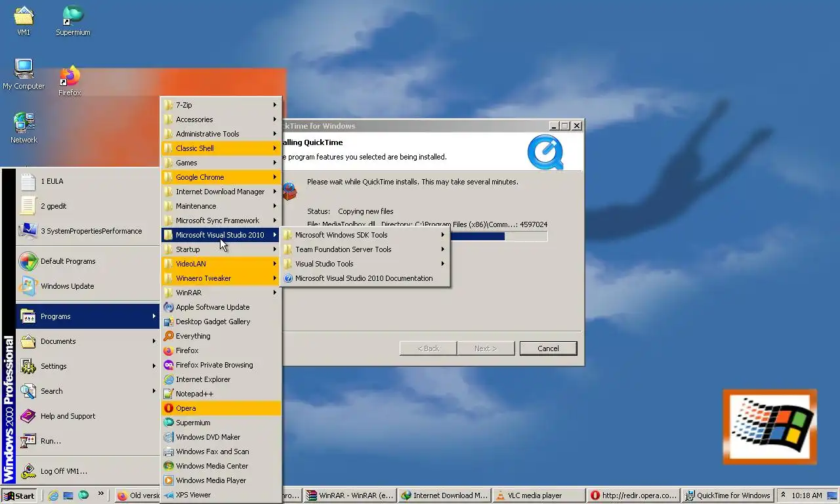Open Help and Support
The width and height of the screenshot is (840, 504).
click(x=88, y=416)
